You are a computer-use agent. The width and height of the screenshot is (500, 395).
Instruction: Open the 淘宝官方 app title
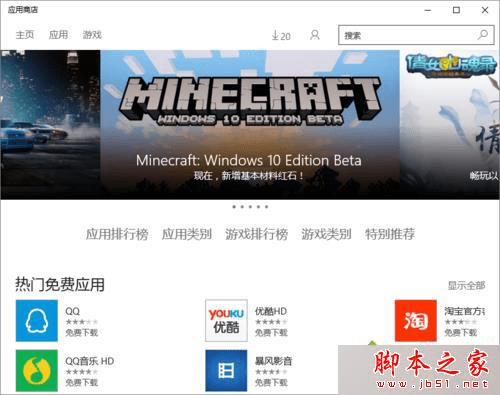click(464, 311)
